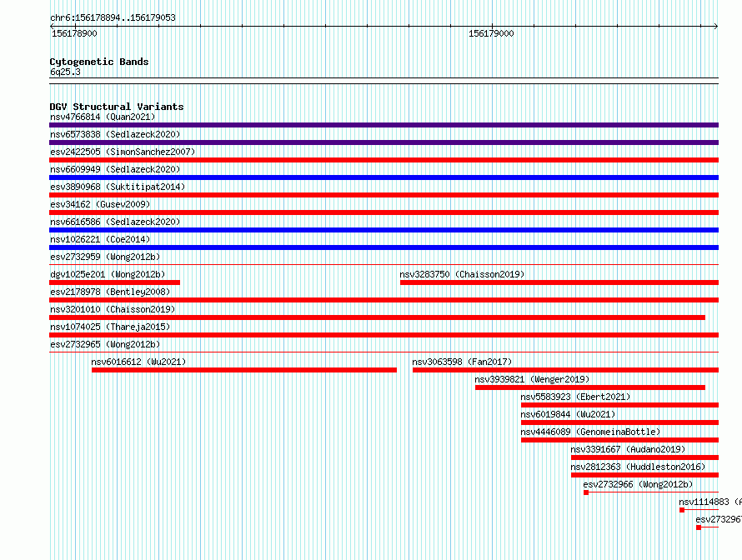Select the red bar under nsv2812363
Image resolution: width=742 pixels, height=560 pixels.
[645, 475]
